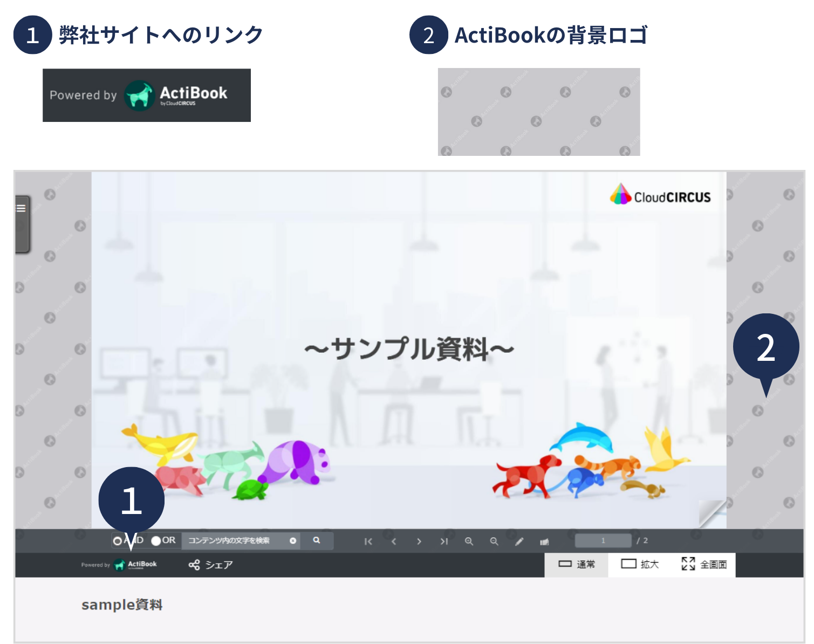Open the Powered by ActiBook link

tap(120, 565)
